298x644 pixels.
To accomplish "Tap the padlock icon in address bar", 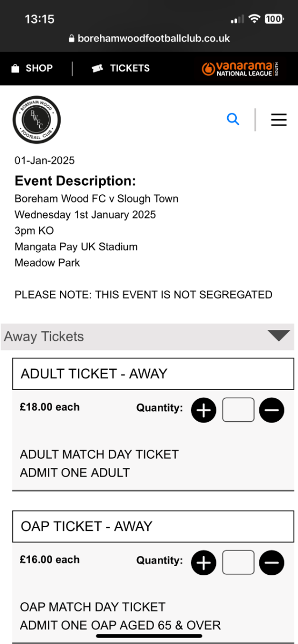I will (x=72, y=39).
